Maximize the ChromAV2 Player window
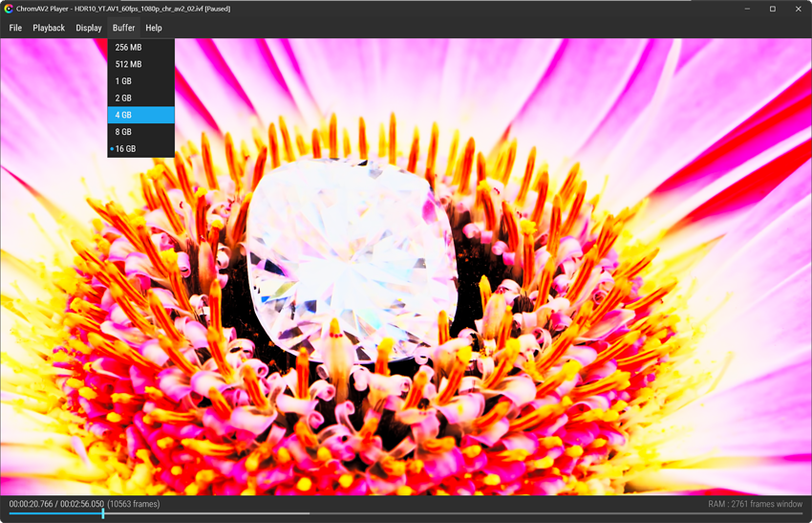The width and height of the screenshot is (812, 523). point(772,9)
